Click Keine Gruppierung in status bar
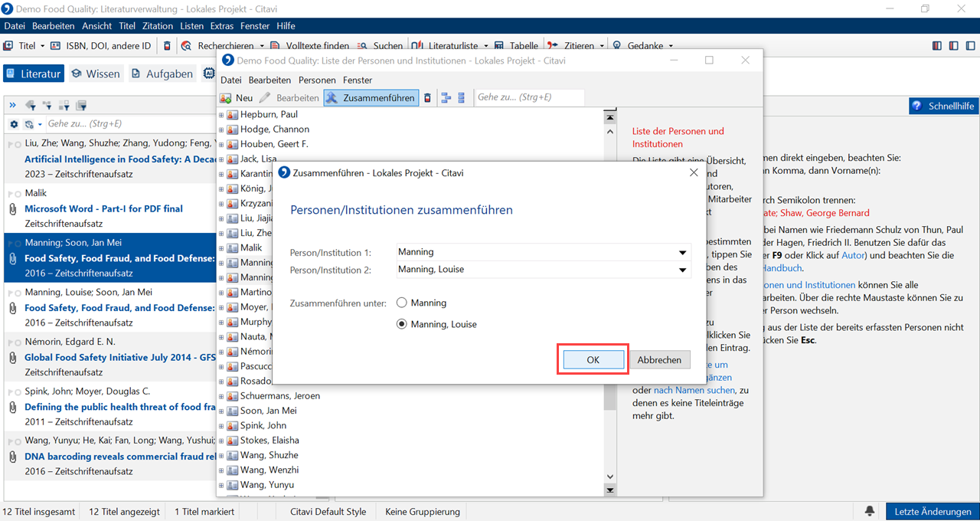 tap(423, 511)
